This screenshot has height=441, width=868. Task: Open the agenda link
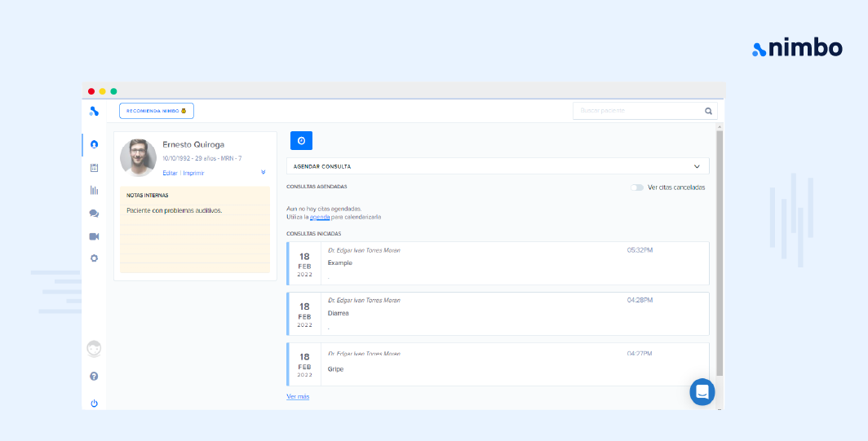tap(320, 217)
